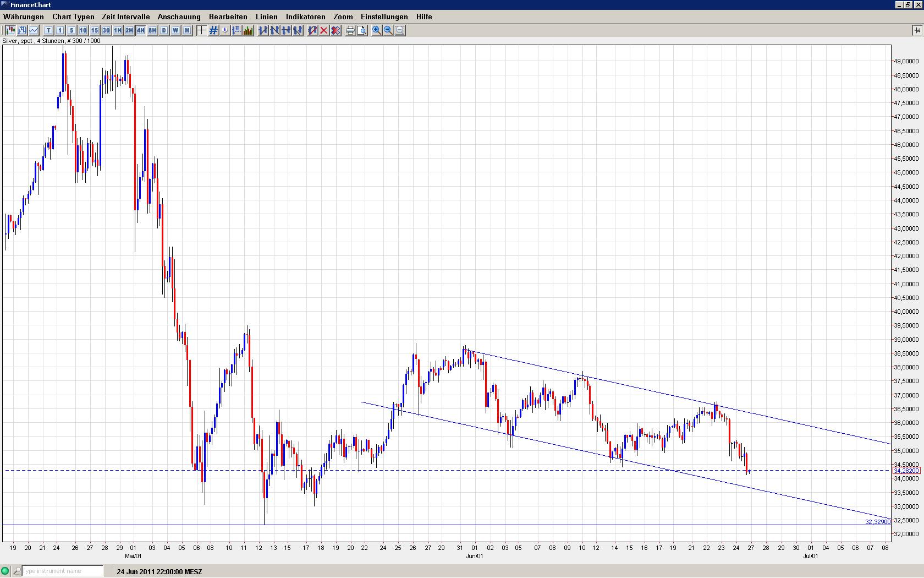Click the FinanceChart window title

(x=31, y=5)
